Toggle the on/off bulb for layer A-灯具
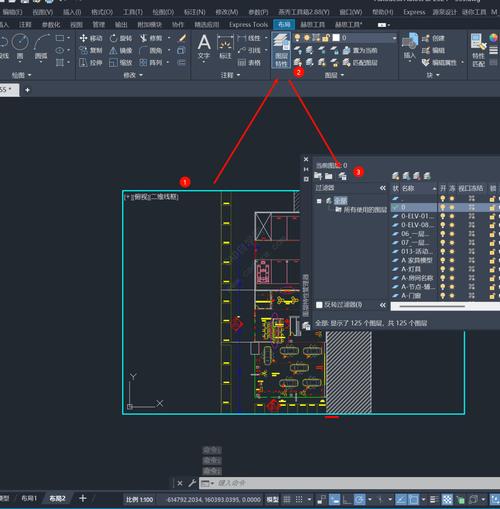Screen dimensions: 500x509 coord(443,269)
